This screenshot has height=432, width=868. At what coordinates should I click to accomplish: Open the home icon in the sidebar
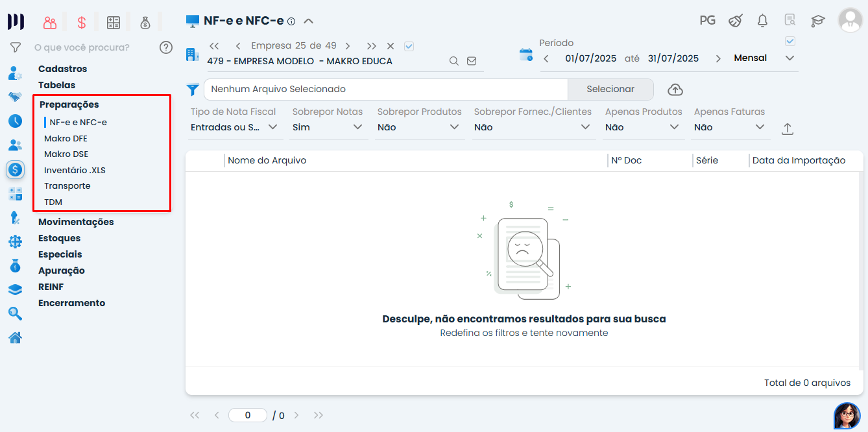click(x=15, y=337)
